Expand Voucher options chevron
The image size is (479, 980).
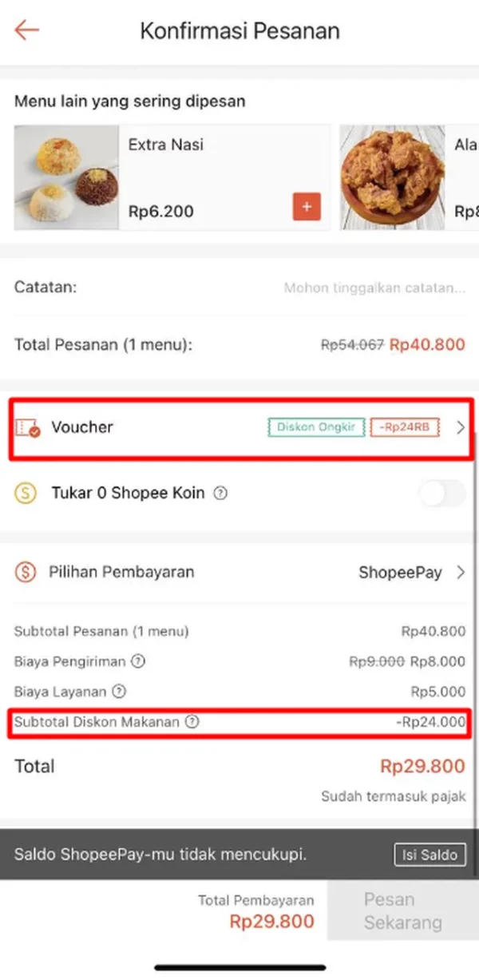[461, 428]
